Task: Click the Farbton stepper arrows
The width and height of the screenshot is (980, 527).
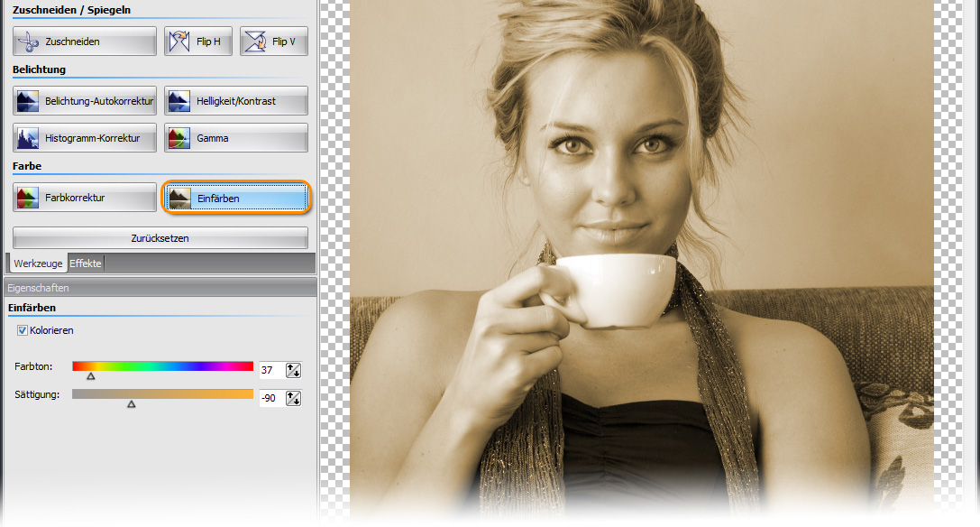Action: (293, 370)
